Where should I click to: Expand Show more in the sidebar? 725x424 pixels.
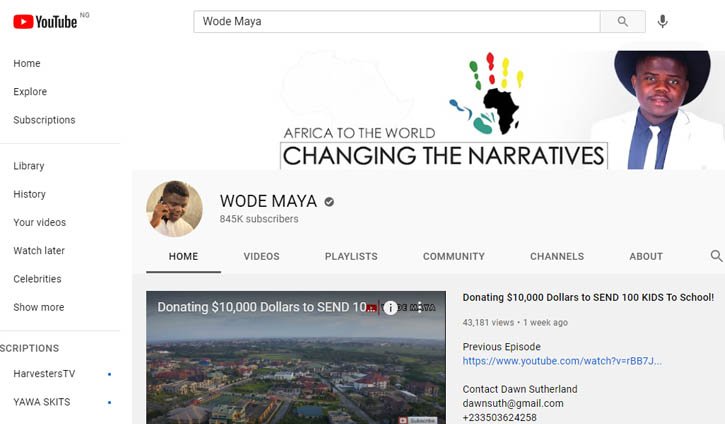pos(39,307)
